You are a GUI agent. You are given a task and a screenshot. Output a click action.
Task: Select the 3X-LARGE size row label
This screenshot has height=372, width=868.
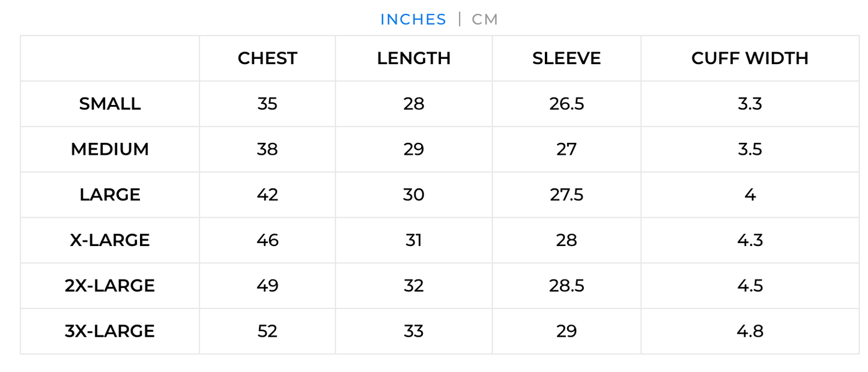(110, 331)
